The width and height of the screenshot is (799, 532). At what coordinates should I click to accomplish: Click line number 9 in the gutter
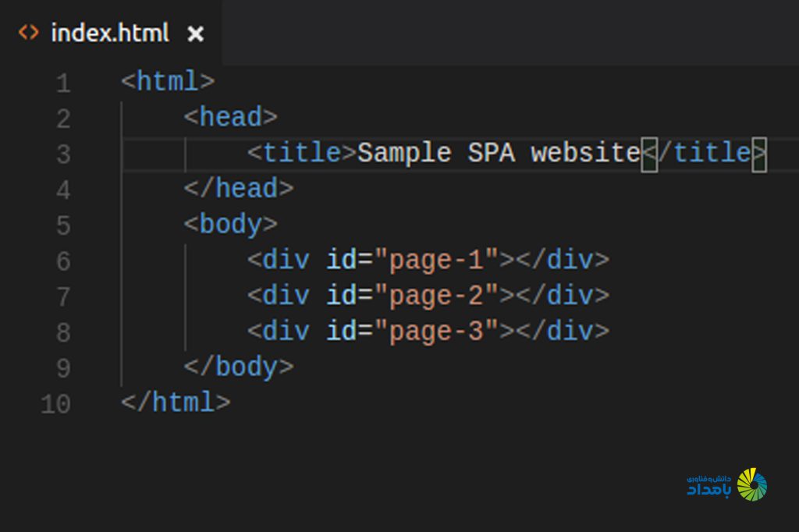63,368
